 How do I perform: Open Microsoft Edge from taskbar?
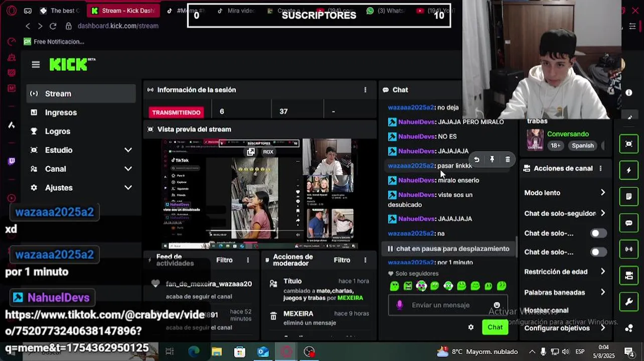[194, 352]
